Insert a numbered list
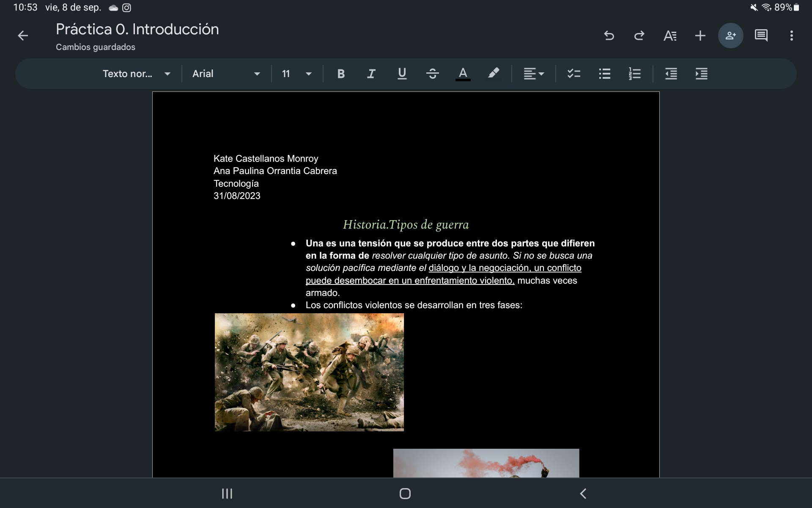Viewport: 812px width, 508px height. (x=634, y=74)
